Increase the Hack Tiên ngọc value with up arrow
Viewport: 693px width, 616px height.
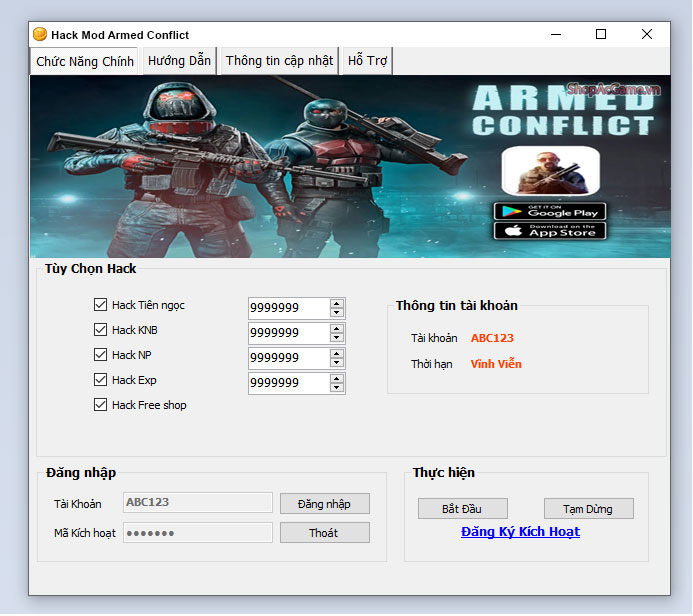[337, 303]
